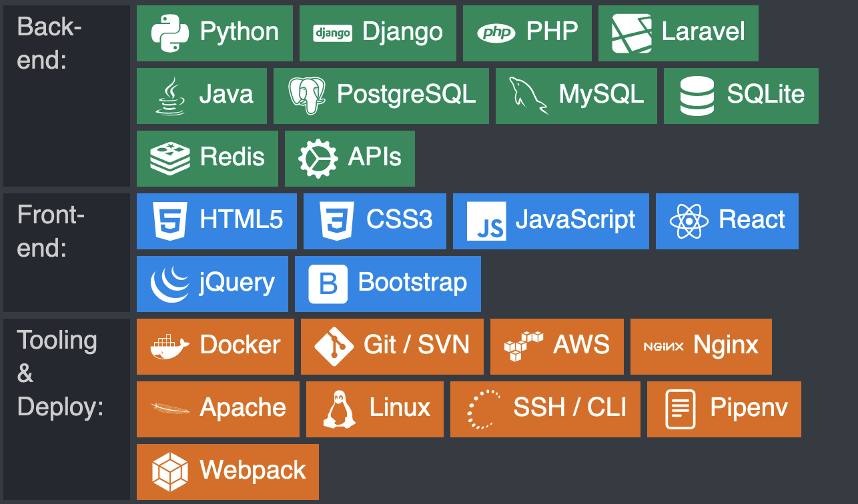Click the PHP oval logo icon
Viewport: 858px width, 504px height.
coord(496,33)
